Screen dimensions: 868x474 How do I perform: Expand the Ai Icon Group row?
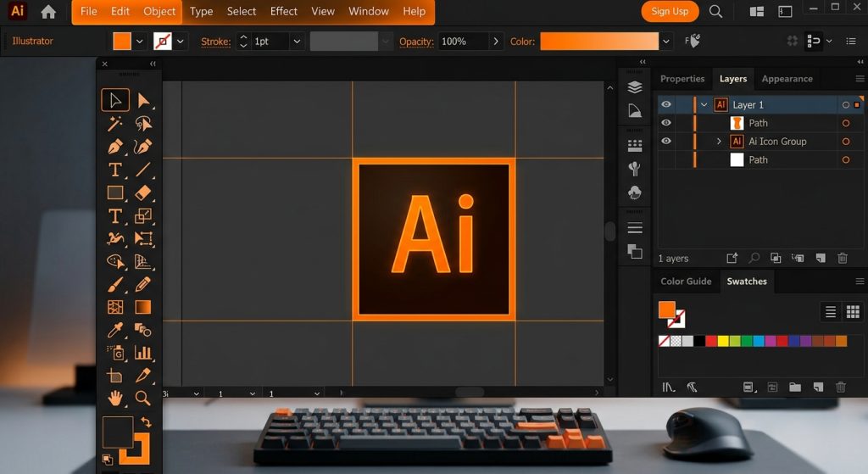(x=719, y=142)
